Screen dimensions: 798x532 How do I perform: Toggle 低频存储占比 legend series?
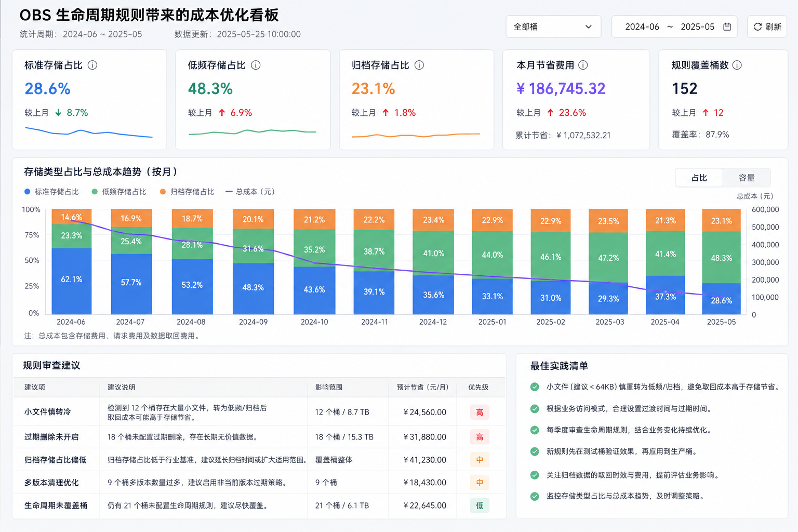(x=119, y=192)
